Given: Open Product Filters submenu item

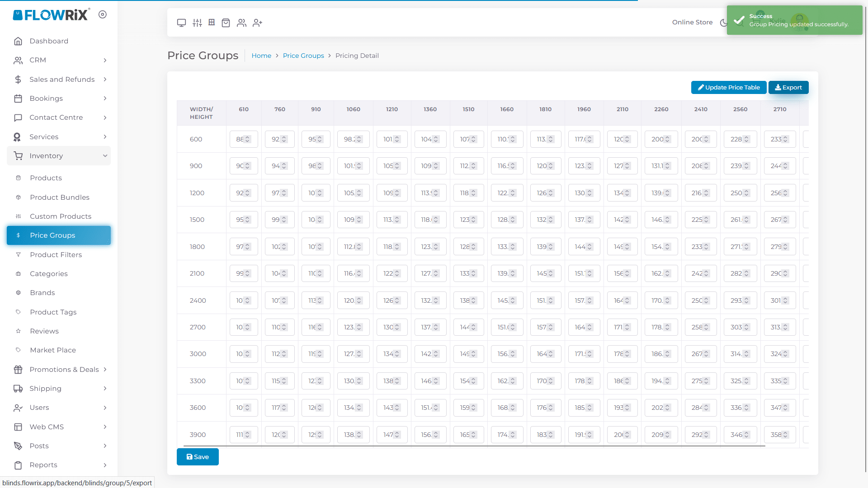Looking at the screenshot, I should [x=56, y=255].
